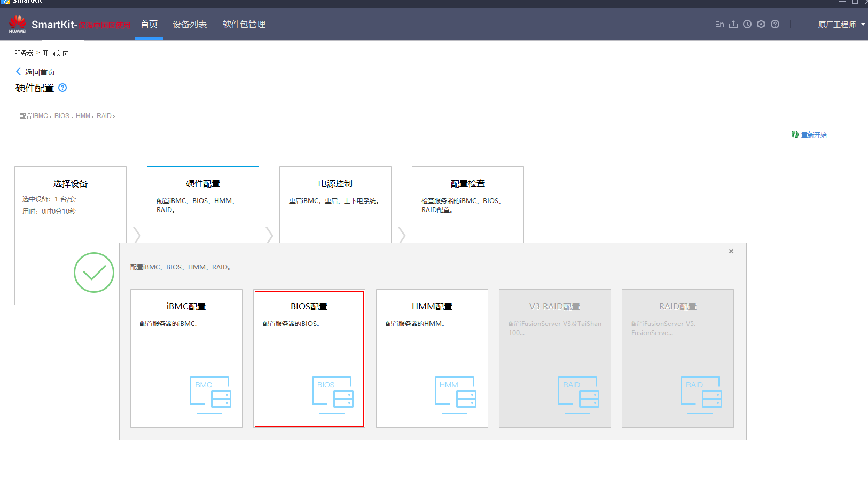The height and width of the screenshot is (482, 868).
Task: Click the 重新开始 link
Action: (x=814, y=135)
